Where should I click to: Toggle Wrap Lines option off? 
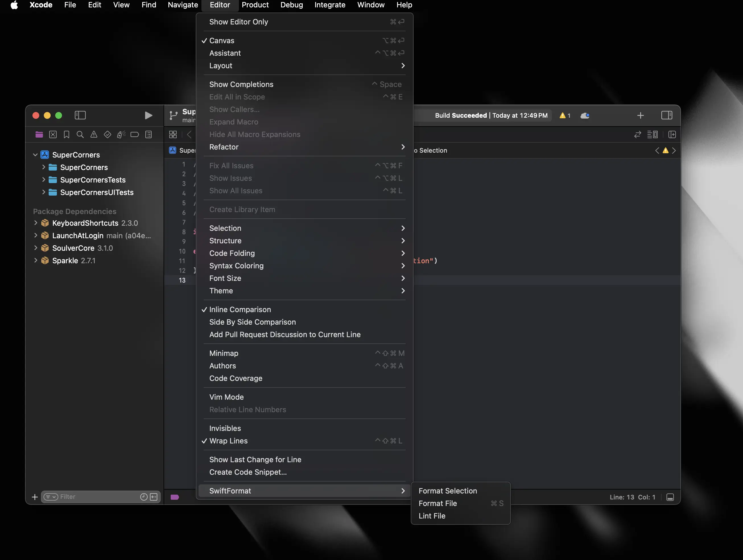click(228, 441)
